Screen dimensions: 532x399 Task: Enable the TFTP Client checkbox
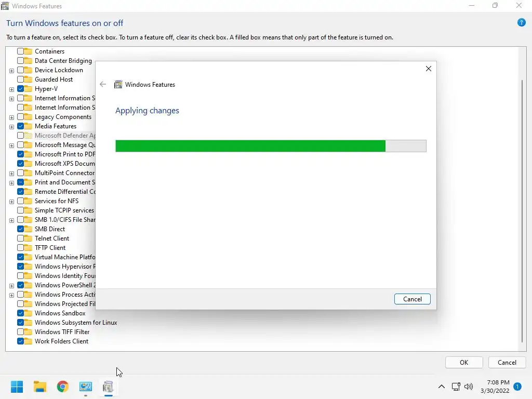pos(20,248)
